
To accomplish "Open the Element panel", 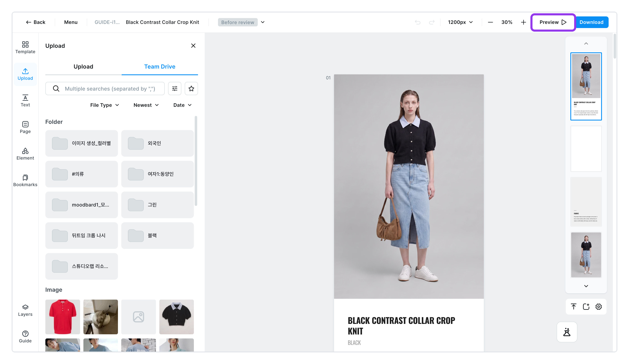I will pos(25,154).
